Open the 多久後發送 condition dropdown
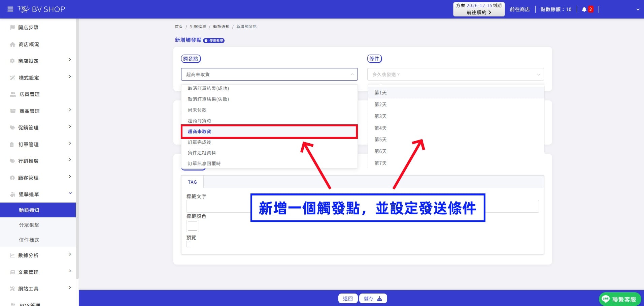This screenshot has width=644, height=306. click(455, 74)
